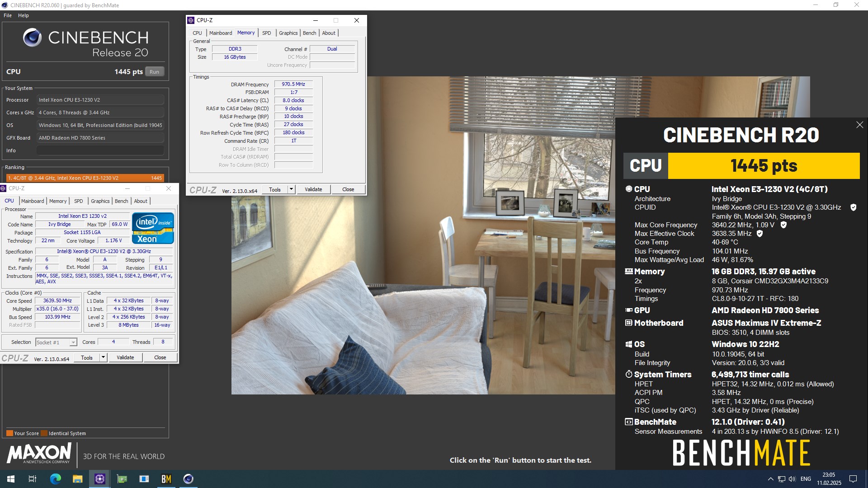Switch to CPU tab in Memory CPU-Z window
This screenshot has height=488, width=868.
point(198,33)
